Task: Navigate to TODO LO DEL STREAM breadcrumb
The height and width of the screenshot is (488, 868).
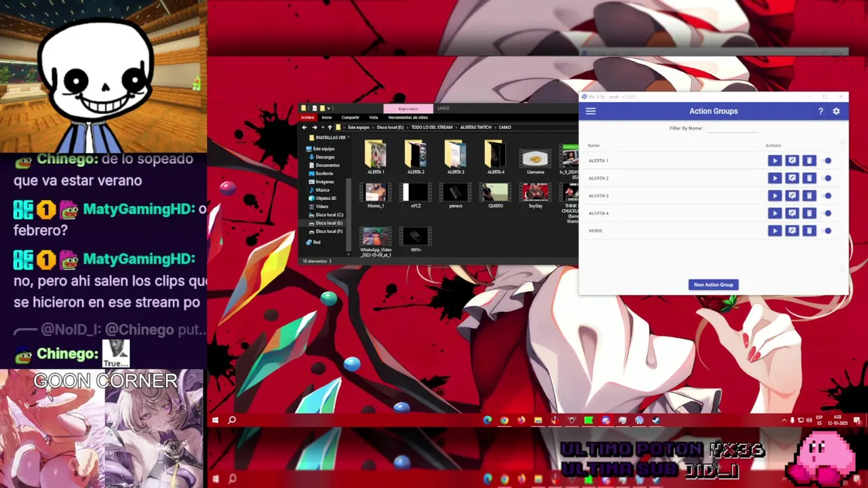Action: (432, 127)
